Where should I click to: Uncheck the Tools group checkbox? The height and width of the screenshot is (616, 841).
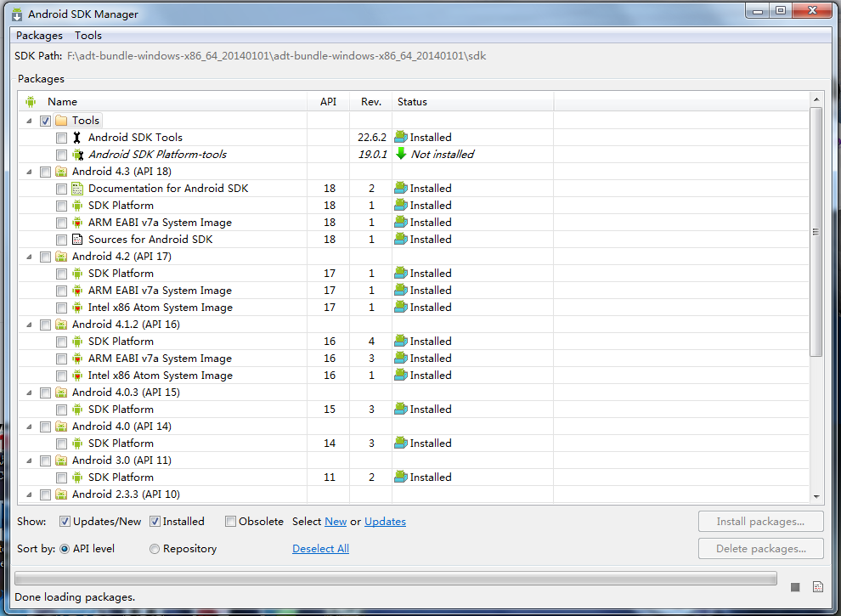coord(45,121)
